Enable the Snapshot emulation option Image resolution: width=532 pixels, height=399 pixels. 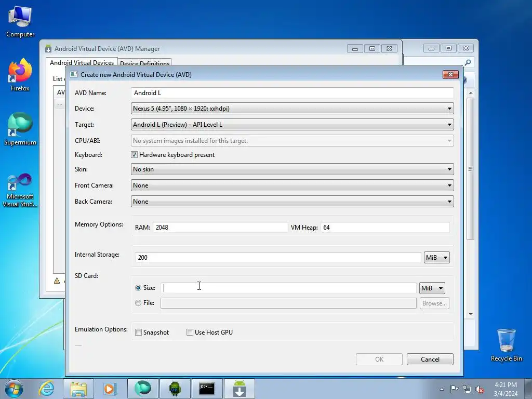(138, 332)
